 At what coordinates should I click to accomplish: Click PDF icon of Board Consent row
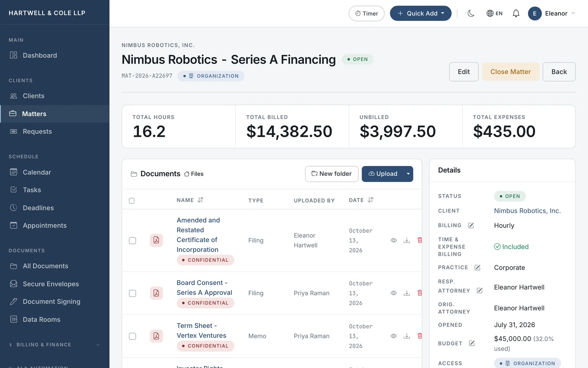(156, 293)
